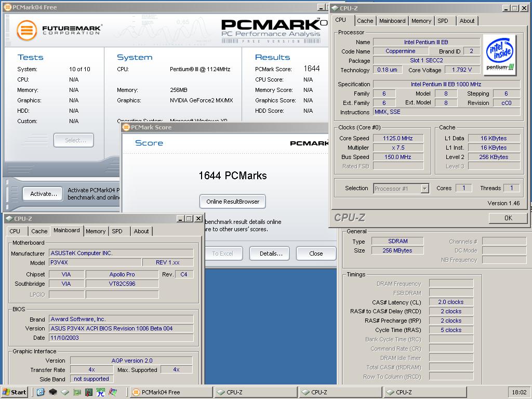Click the title icon of the processor CPU-Z window

coord(335,8)
